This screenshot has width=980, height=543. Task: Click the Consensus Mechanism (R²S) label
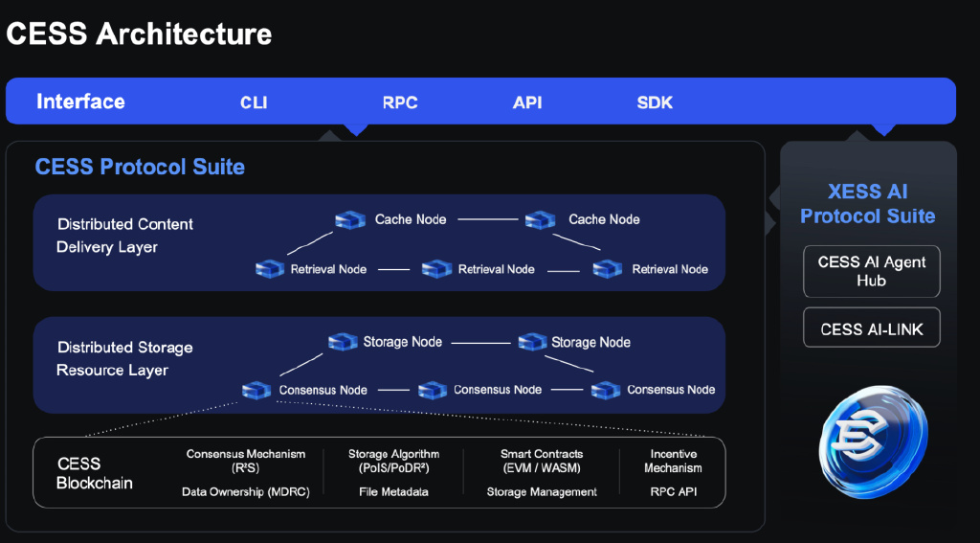(x=246, y=461)
